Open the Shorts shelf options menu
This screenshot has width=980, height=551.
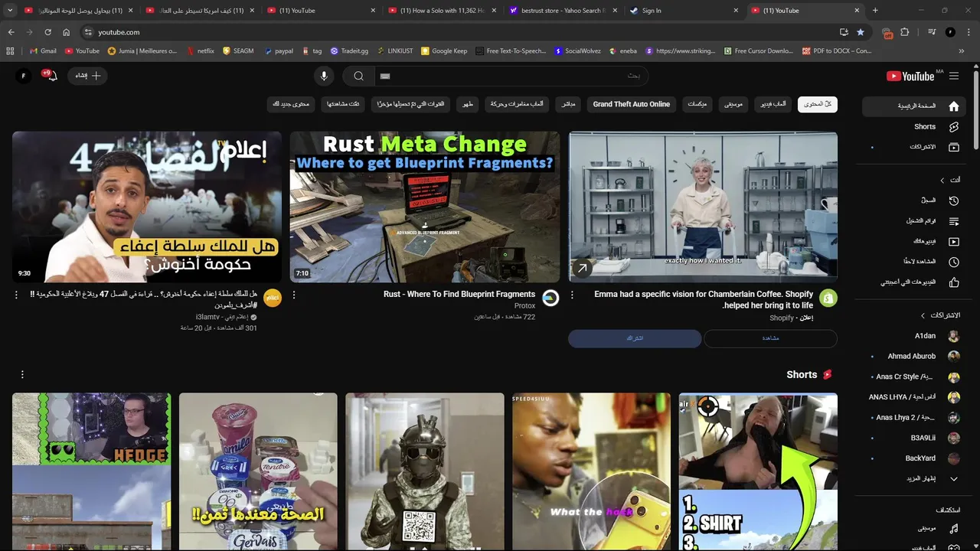22,374
